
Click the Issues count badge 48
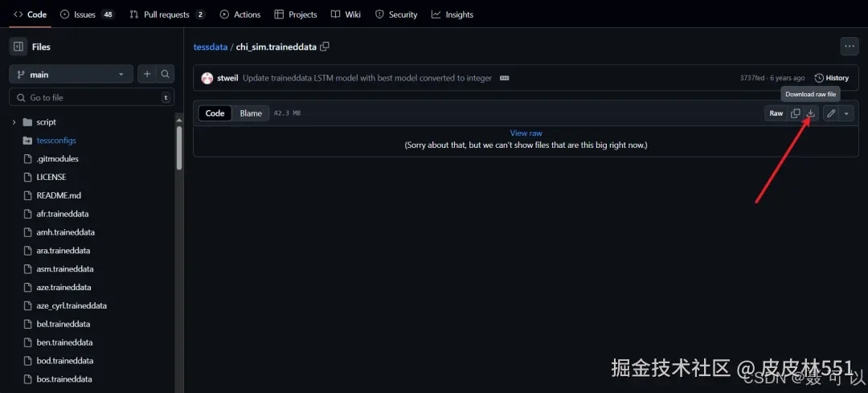[x=108, y=14]
